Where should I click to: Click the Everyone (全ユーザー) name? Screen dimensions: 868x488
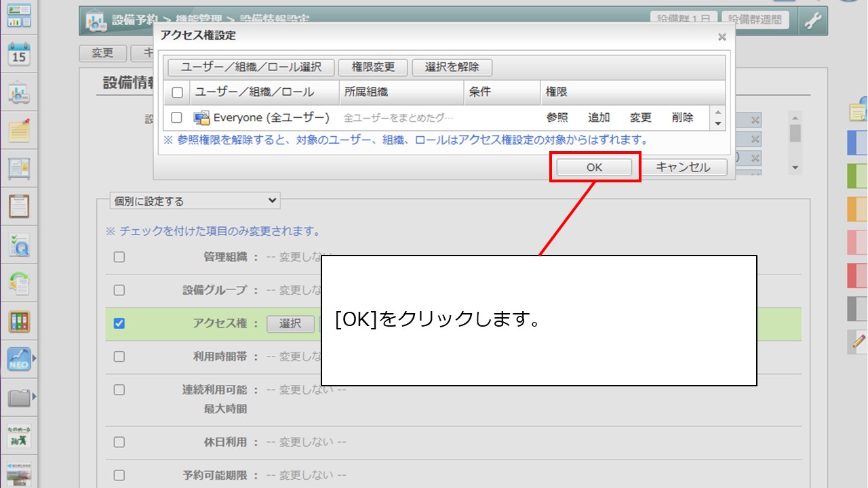[271, 118]
